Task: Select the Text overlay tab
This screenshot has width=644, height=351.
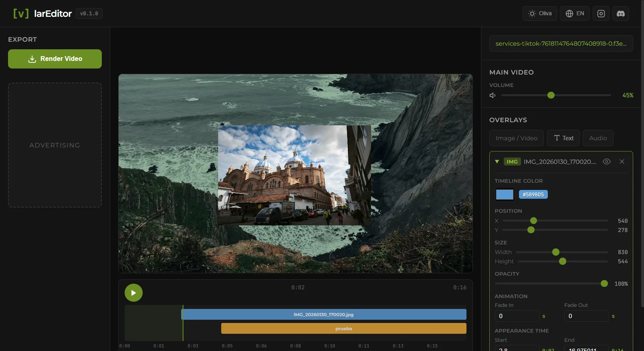Action: coord(563,138)
